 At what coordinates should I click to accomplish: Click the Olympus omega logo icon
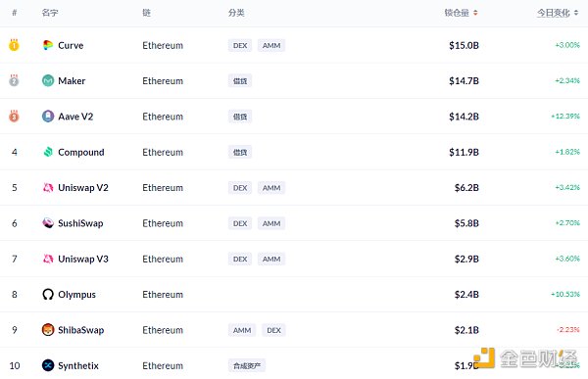[x=48, y=294]
